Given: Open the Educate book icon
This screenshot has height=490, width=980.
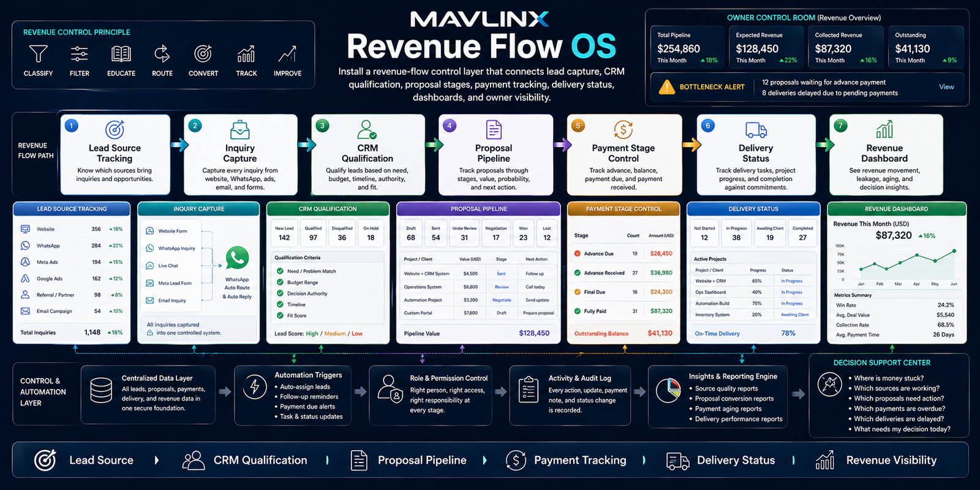Looking at the screenshot, I should pyautogui.click(x=121, y=54).
